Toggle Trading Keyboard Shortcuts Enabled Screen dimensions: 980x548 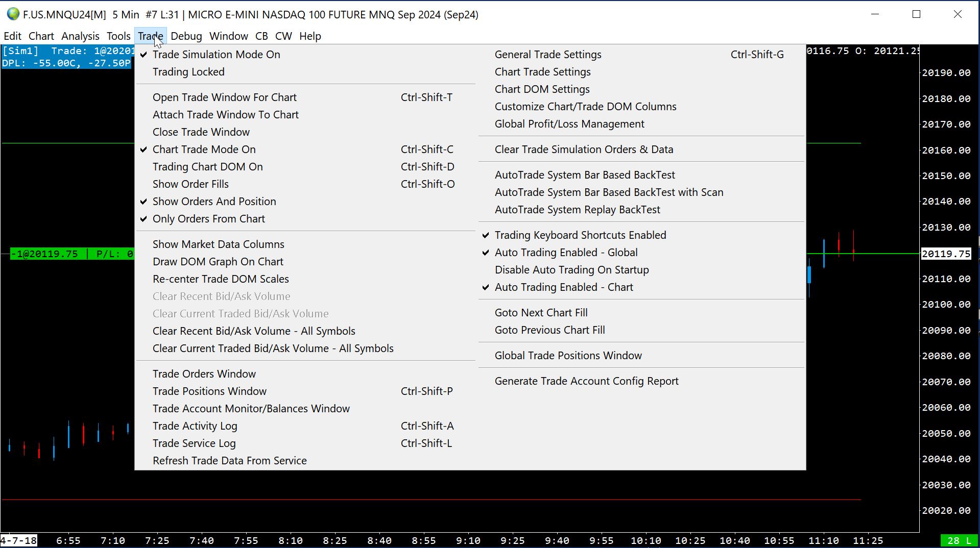(580, 235)
